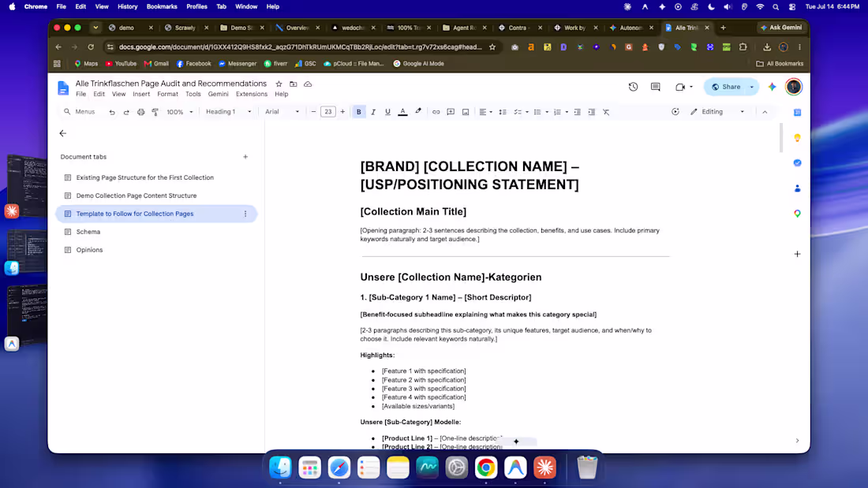Click the line and paragraph spacing icon

coord(503,112)
